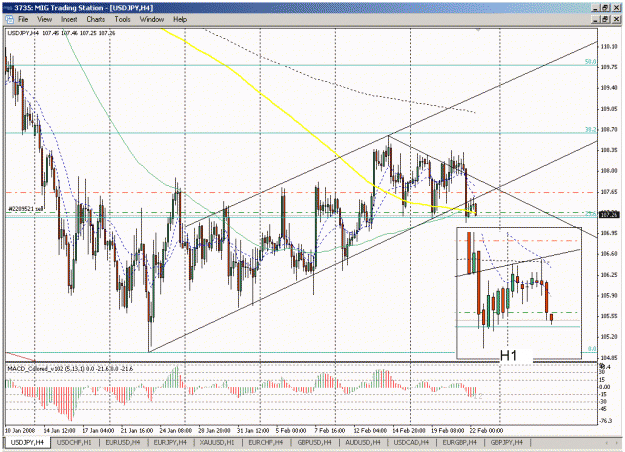Viewport: 625px width, 452px height.
Task: Switch to the USDCHF,H1 chart tab
Action: coord(74,442)
